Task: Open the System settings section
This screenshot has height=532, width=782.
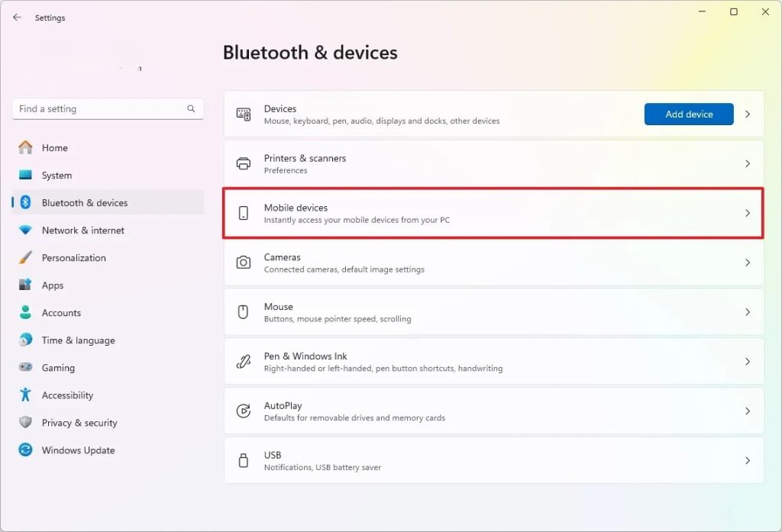Action: 57,176
